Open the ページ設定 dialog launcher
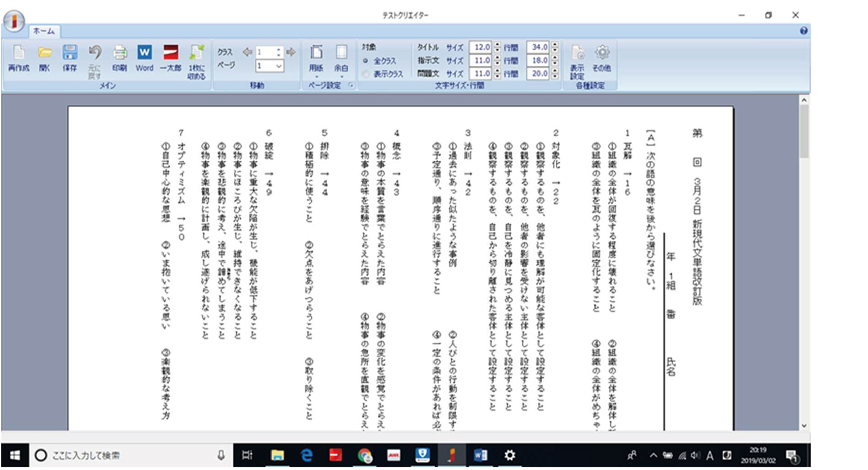Image resolution: width=868 pixels, height=470 pixels. coord(351,86)
